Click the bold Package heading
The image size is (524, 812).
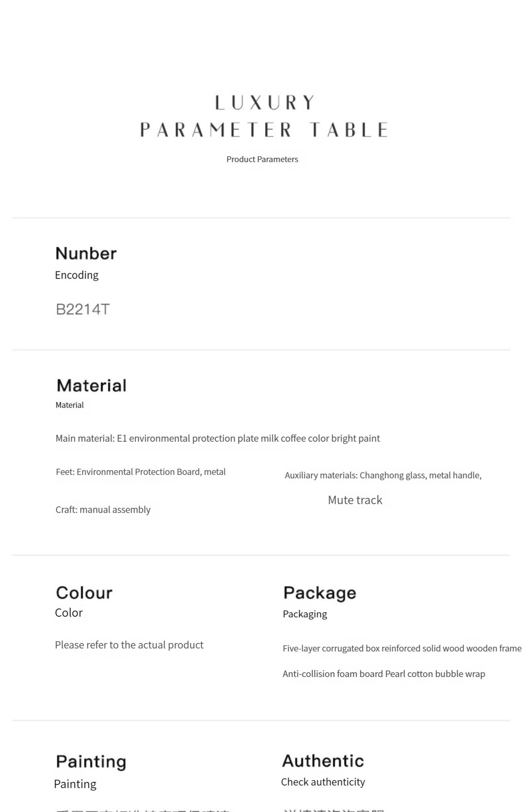[320, 593]
